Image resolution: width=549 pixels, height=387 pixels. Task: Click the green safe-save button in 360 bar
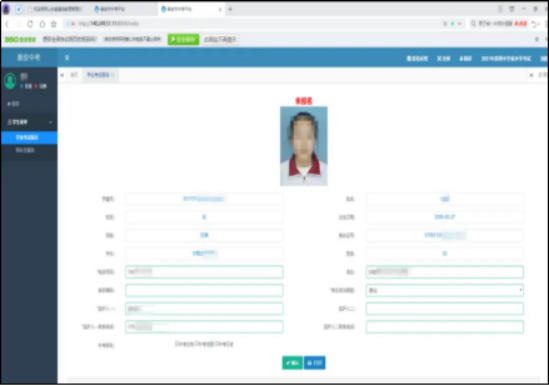tap(183, 39)
